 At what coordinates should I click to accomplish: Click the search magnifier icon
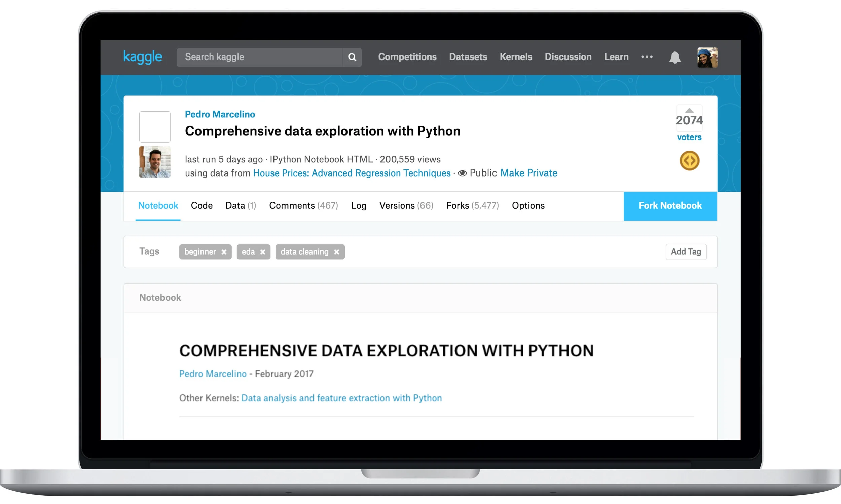[x=352, y=57]
